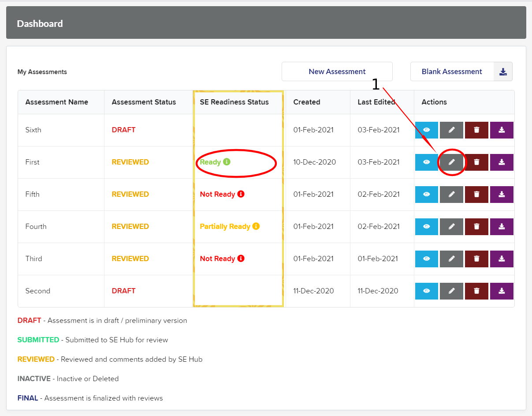Open info icon for Fifth's Not Ready status
The image size is (532, 416).
tap(241, 194)
